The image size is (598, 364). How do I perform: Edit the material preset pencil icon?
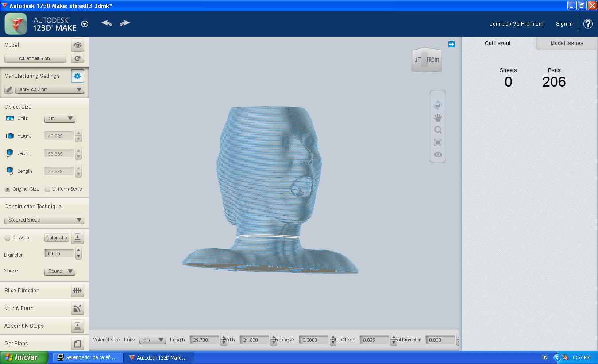tap(9, 89)
